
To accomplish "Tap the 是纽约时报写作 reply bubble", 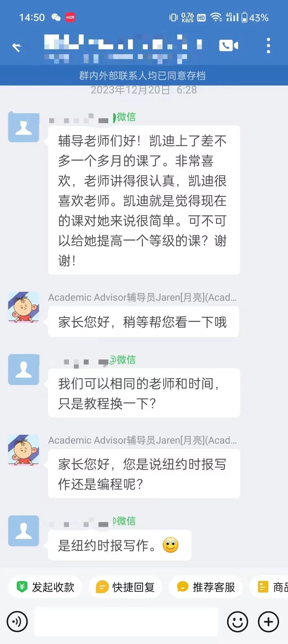I will tap(120, 545).
